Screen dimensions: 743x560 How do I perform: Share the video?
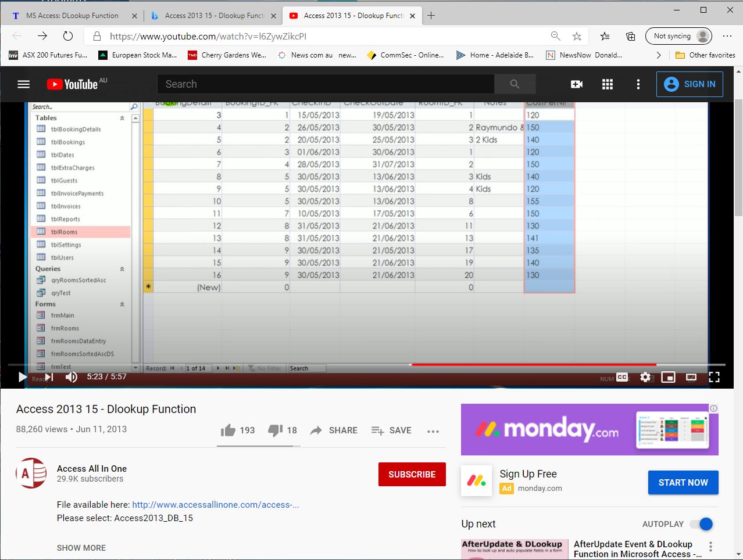(x=334, y=430)
